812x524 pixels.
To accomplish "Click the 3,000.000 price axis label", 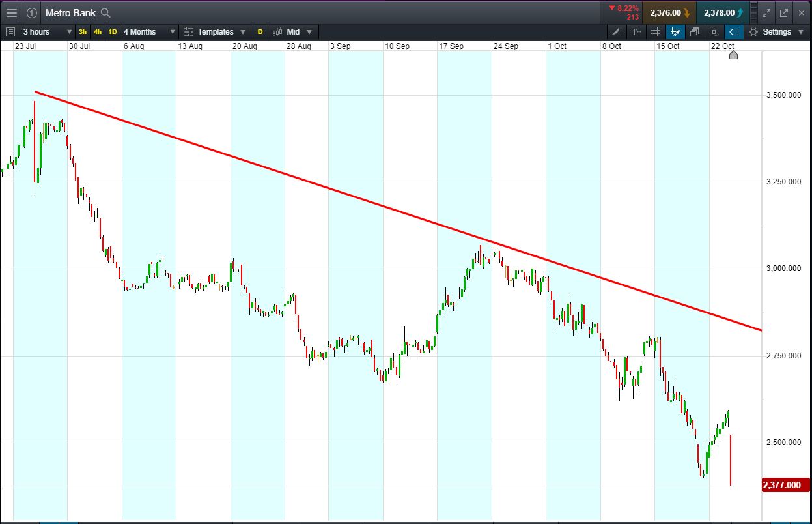I will pyautogui.click(x=783, y=269).
